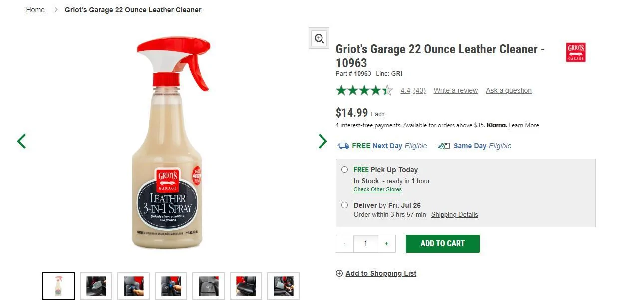Click the magnifier zoom icon on image
644x300 pixels.
coord(319,38)
